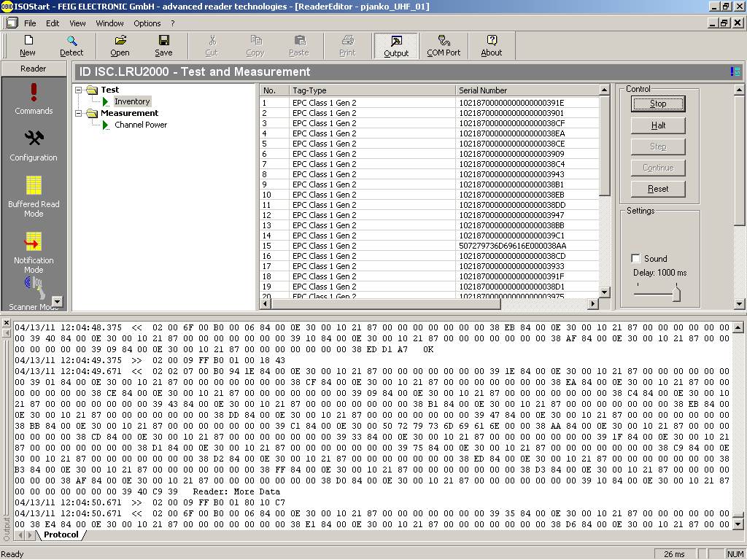Select Notification Mode sidebar icon
The height and width of the screenshot is (560, 747).
coord(34,241)
